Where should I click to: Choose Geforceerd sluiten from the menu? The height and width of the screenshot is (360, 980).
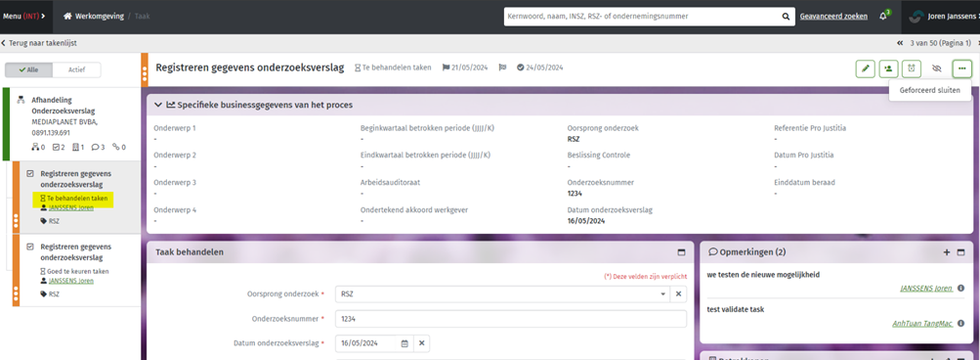click(929, 90)
